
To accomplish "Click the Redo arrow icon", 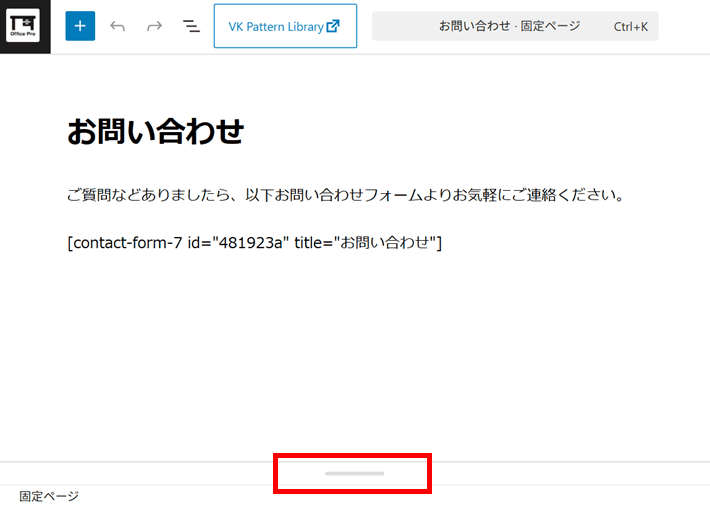I will [x=154, y=26].
